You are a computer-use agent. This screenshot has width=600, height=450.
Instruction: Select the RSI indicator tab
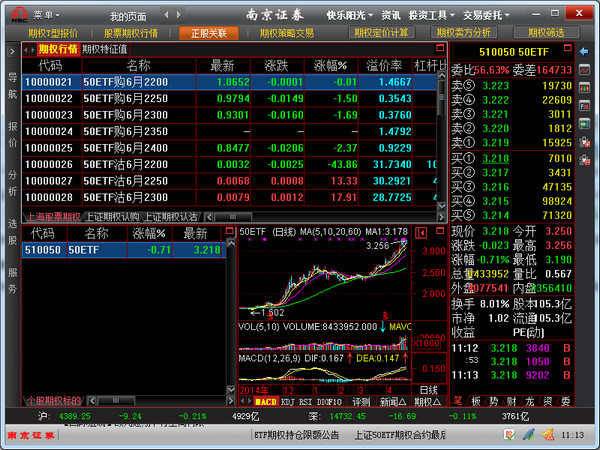pyautogui.click(x=305, y=401)
